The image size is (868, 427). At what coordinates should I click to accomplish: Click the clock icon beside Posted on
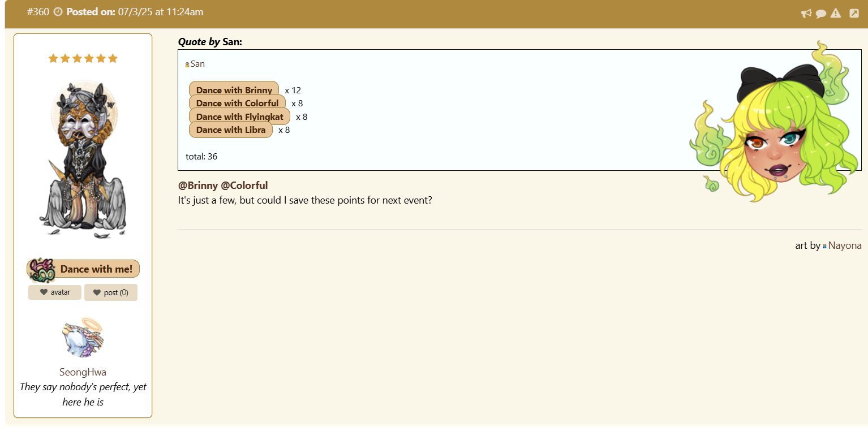tap(58, 12)
